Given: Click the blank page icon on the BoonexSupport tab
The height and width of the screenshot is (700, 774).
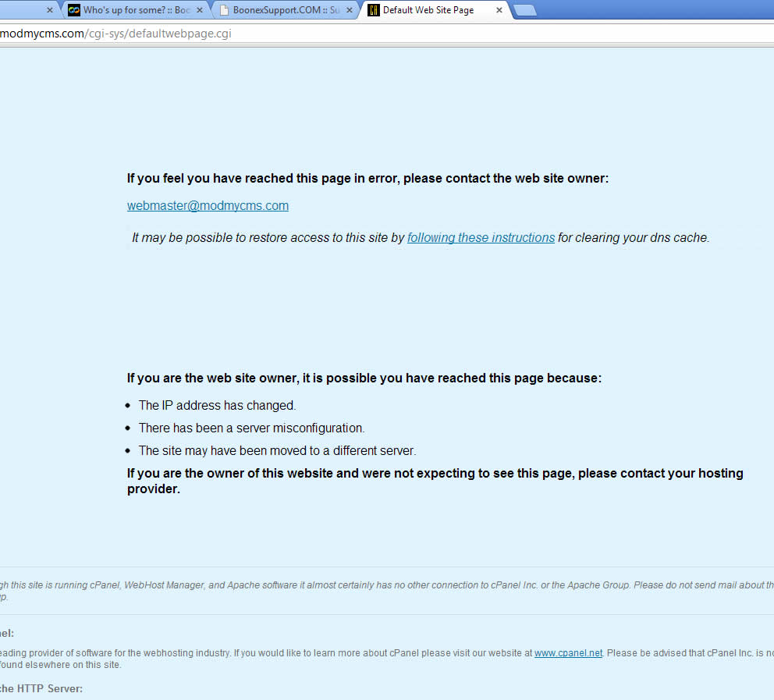Looking at the screenshot, I should coord(224,10).
